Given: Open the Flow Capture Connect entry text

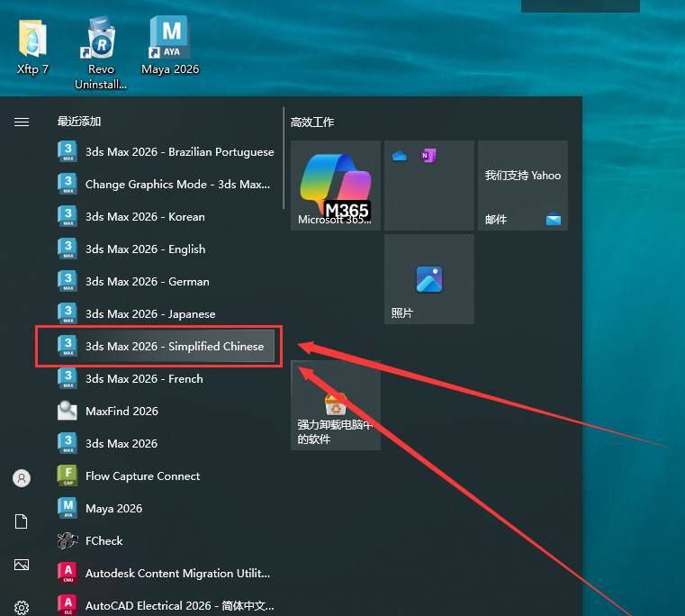Looking at the screenshot, I should point(142,476).
